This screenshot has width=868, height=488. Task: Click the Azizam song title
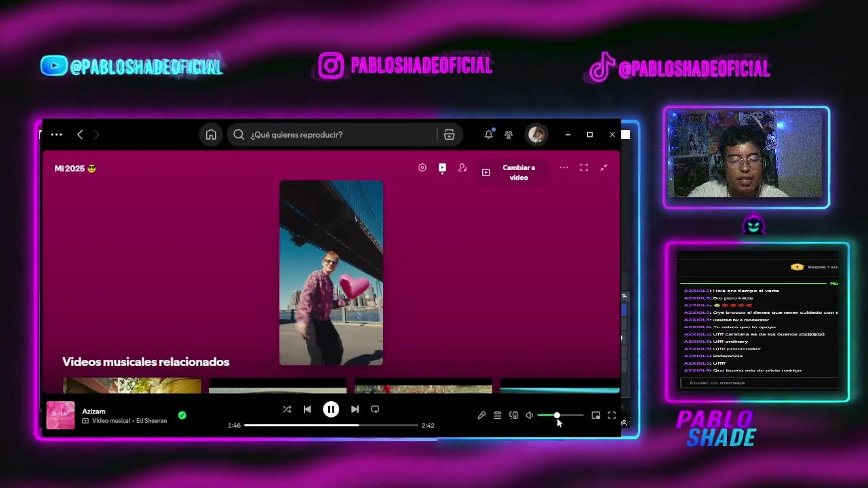click(x=94, y=411)
